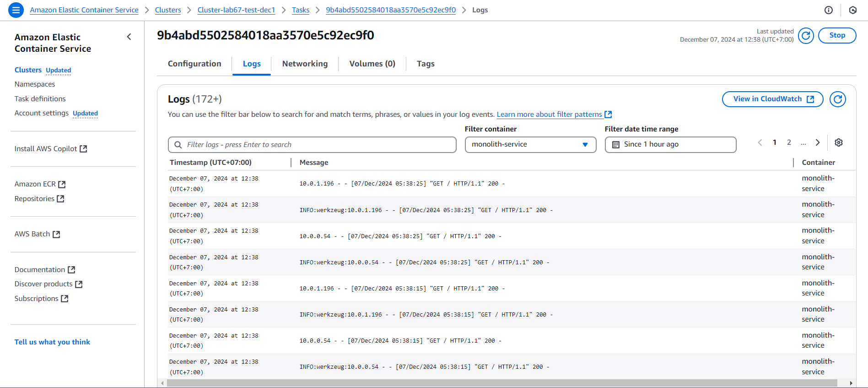The width and height of the screenshot is (868, 388).
Task: Click the Install AWS Copilot external icon
Action: (x=83, y=149)
